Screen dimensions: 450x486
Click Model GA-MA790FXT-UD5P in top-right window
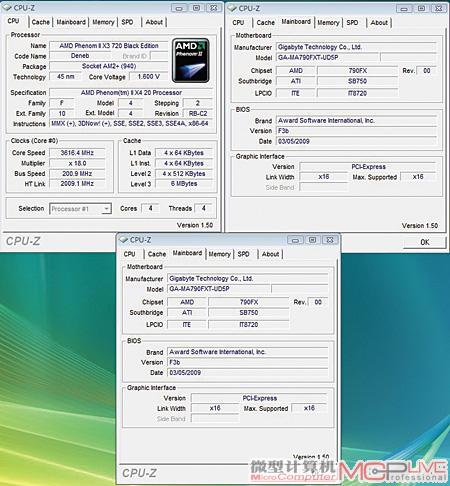coord(328,57)
